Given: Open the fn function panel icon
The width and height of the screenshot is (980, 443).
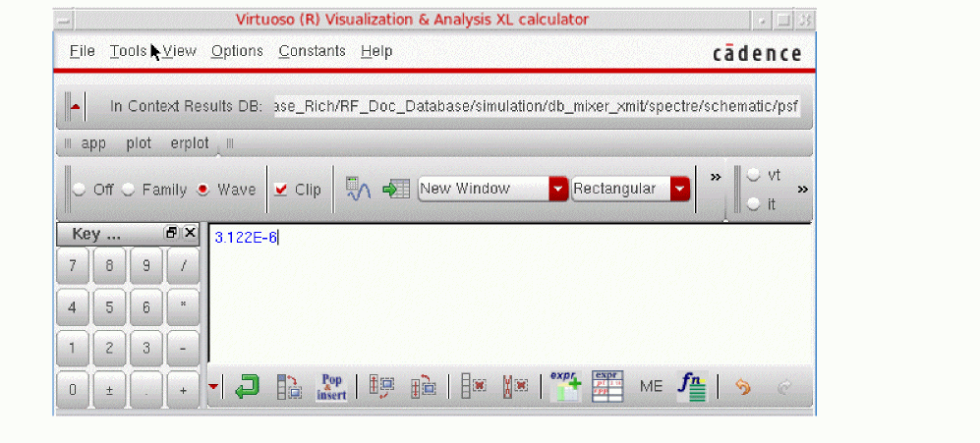Looking at the screenshot, I should (692, 387).
